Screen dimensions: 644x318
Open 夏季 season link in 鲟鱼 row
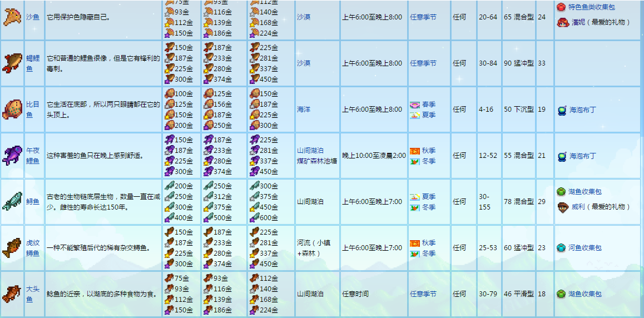(x=429, y=197)
